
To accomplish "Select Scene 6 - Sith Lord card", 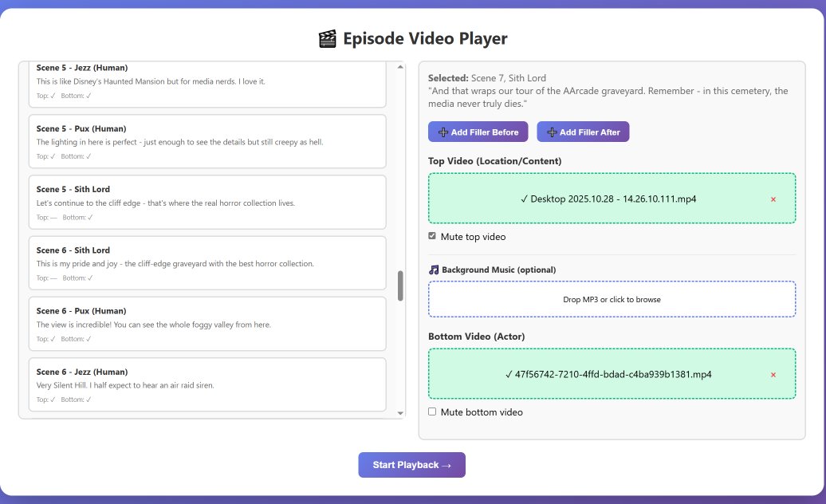I will [207, 263].
